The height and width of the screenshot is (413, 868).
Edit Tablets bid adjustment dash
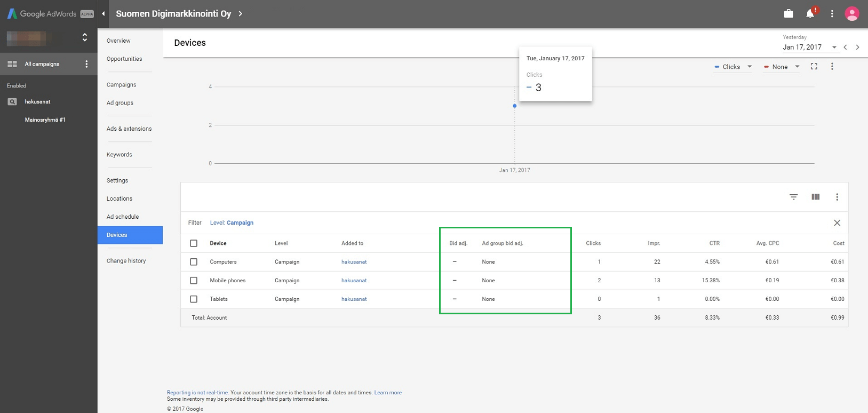tap(455, 299)
